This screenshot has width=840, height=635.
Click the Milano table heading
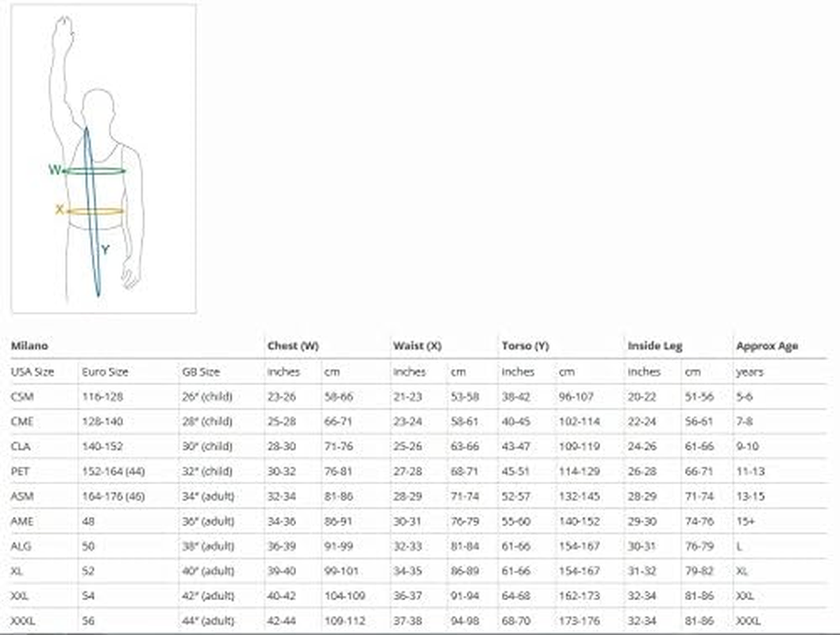(29, 346)
